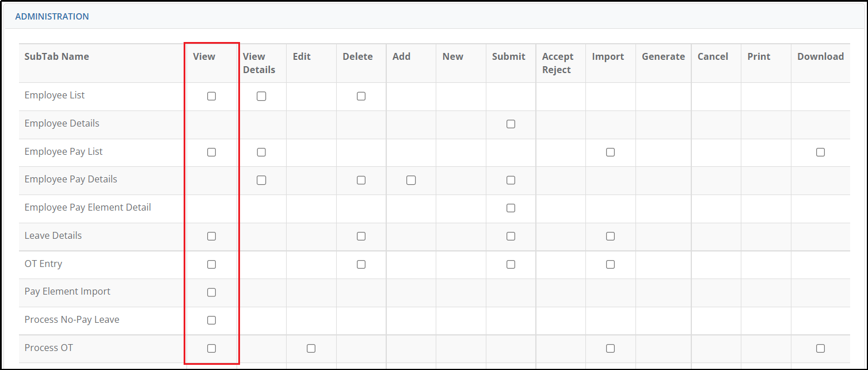Enable View for Pay Element Import

point(211,292)
